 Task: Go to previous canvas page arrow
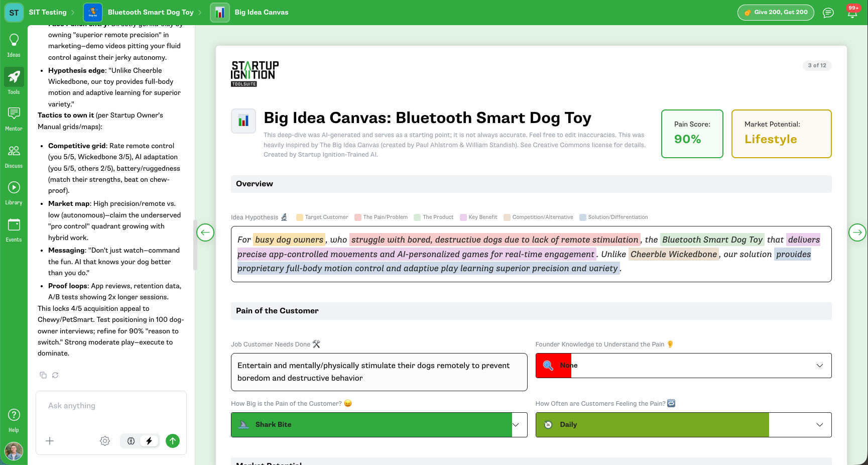point(205,232)
